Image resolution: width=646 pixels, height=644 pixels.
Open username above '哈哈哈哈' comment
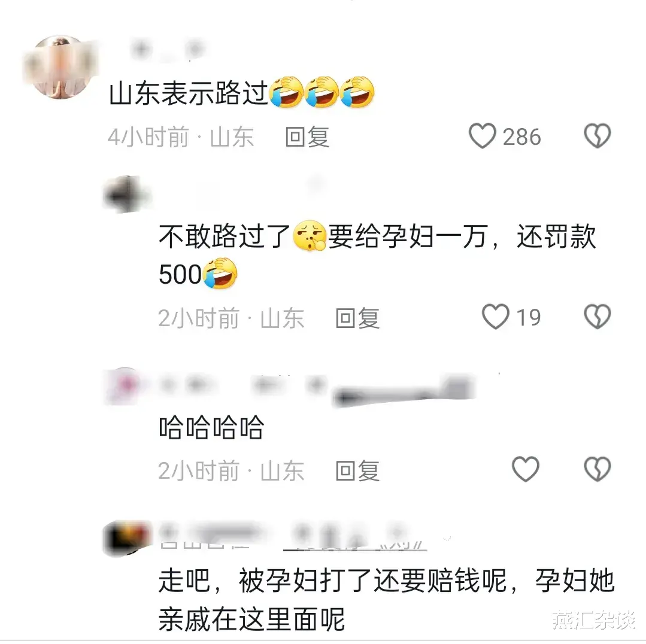[316, 388]
